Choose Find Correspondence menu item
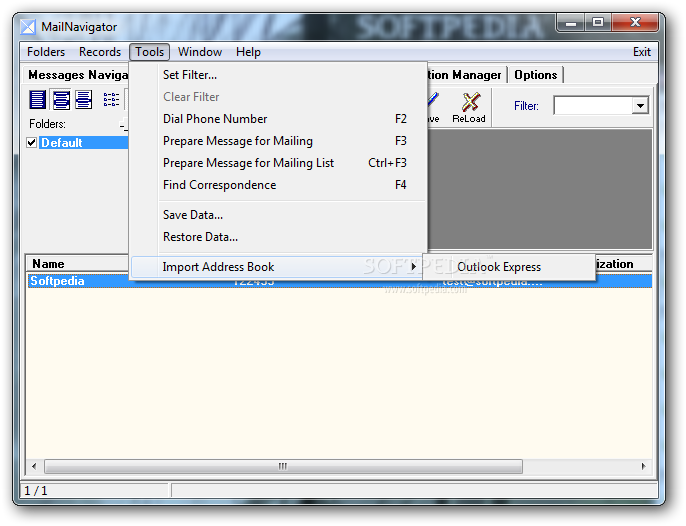686x526 pixels. [x=278, y=185]
